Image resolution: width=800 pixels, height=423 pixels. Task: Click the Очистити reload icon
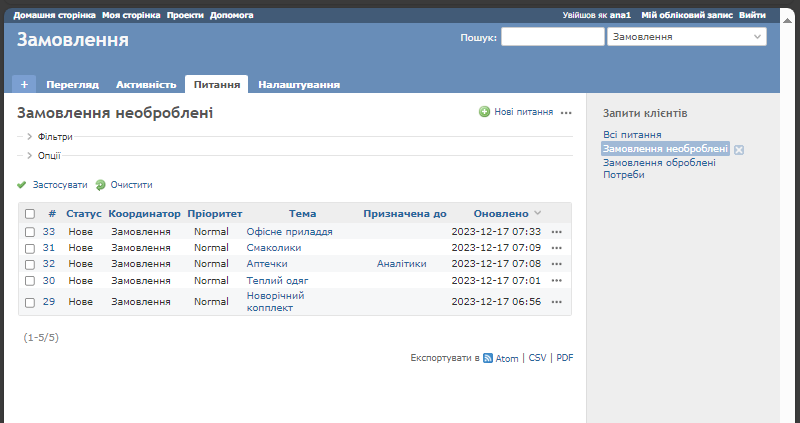click(100, 185)
